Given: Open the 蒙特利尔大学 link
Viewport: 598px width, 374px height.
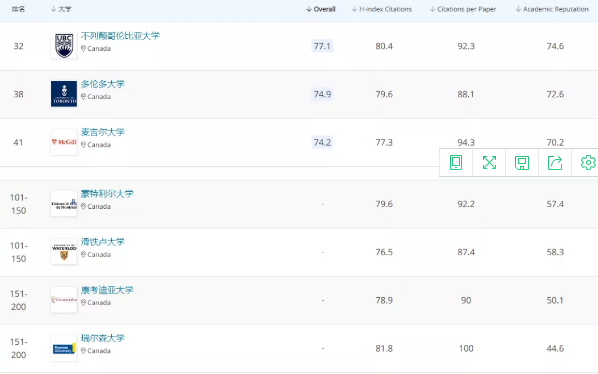Looking at the screenshot, I should (x=107, y=194).
